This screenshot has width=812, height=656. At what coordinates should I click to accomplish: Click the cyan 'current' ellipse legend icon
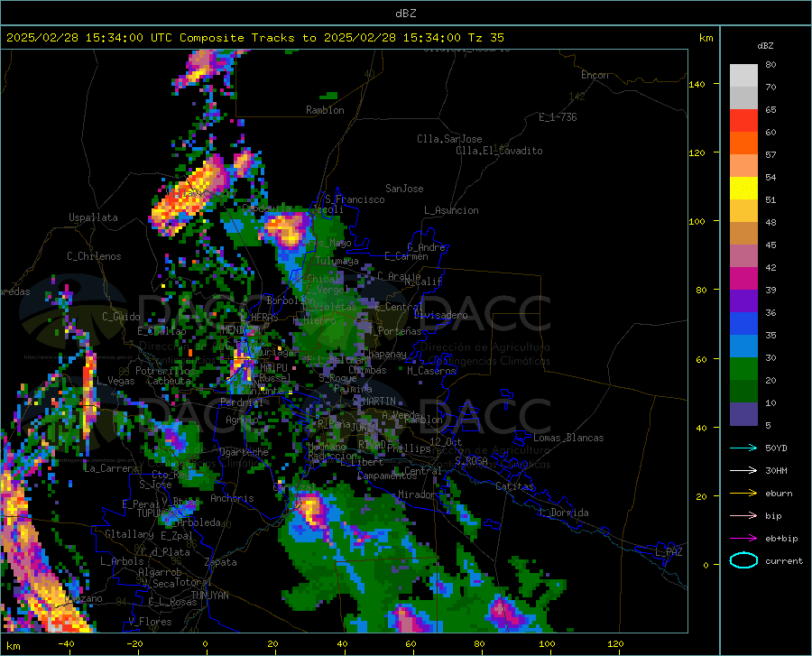[x=743, y=560]
